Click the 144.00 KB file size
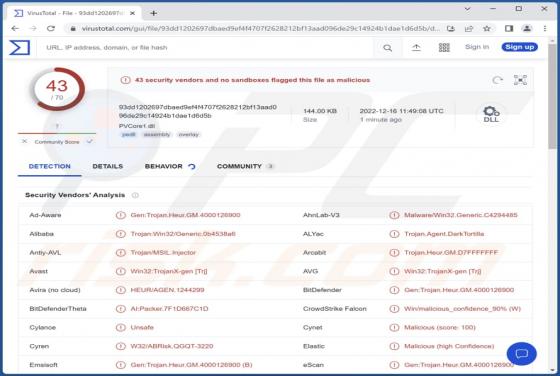Screen dimensions: 560x376 pyautogui.click(x=320, y=111)
